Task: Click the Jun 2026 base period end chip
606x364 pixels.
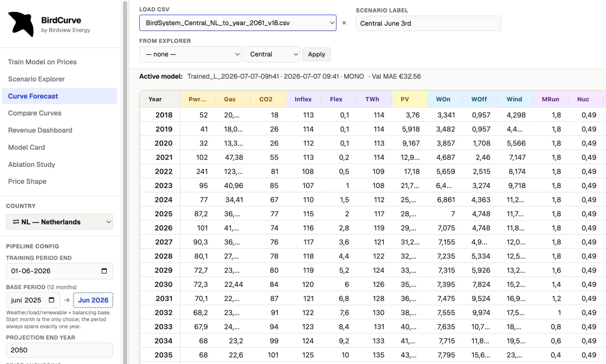Action: coord(93,300)
